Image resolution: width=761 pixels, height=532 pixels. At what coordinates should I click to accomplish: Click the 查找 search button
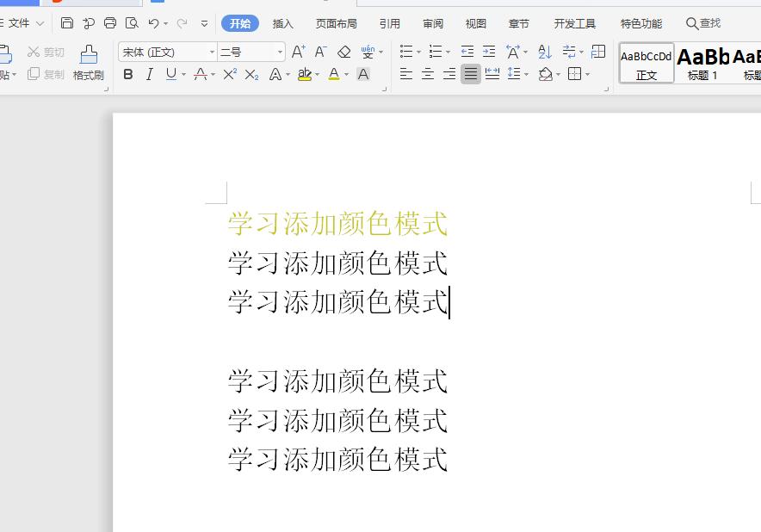click(x=703, y=23)
